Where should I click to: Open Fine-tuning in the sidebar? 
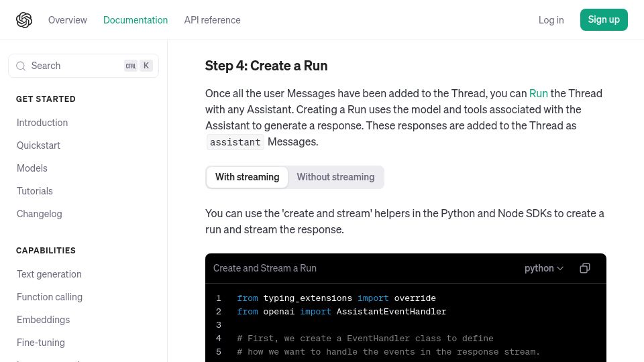[41, 343]
